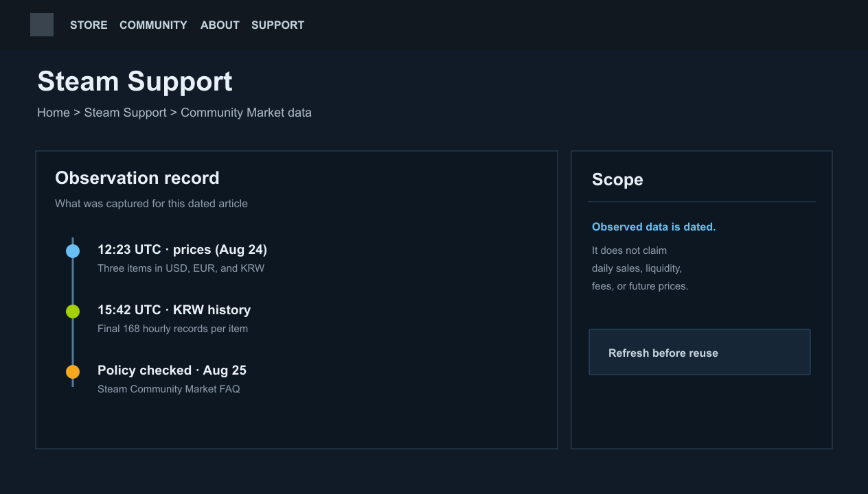Viewport: 868px width, 494px height.
Task: Click the Steam logo square in header
Action: tap(42, 25)
